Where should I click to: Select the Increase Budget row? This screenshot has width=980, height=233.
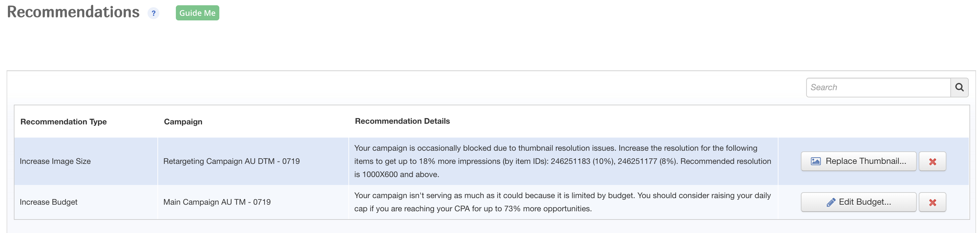tap(492, 202)
